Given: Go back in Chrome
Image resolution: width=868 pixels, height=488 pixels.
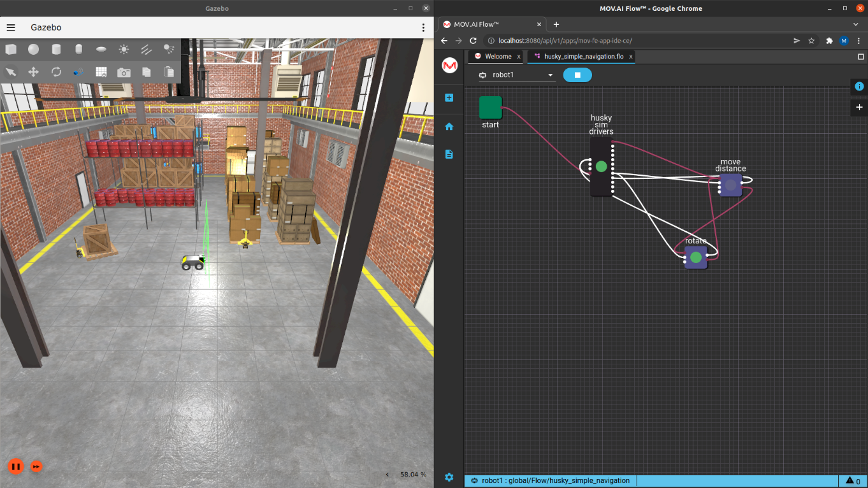Looking at the screenshot, I should coord(445,40).
